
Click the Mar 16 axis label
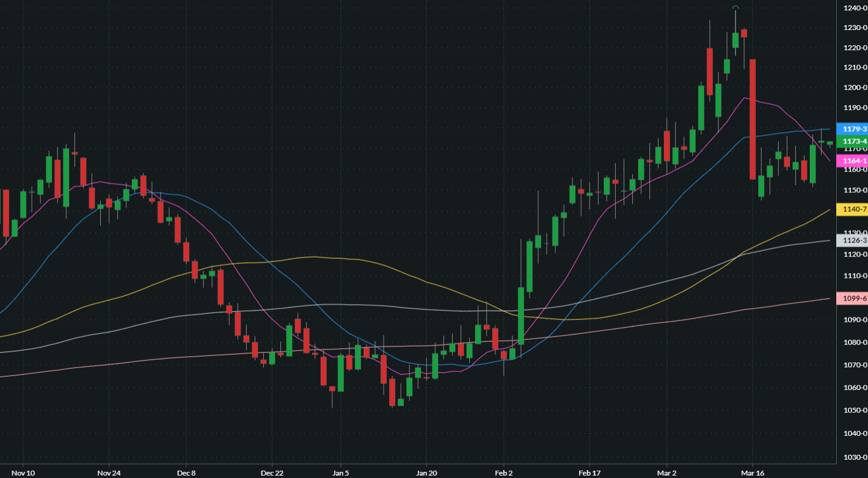point(753,473)
